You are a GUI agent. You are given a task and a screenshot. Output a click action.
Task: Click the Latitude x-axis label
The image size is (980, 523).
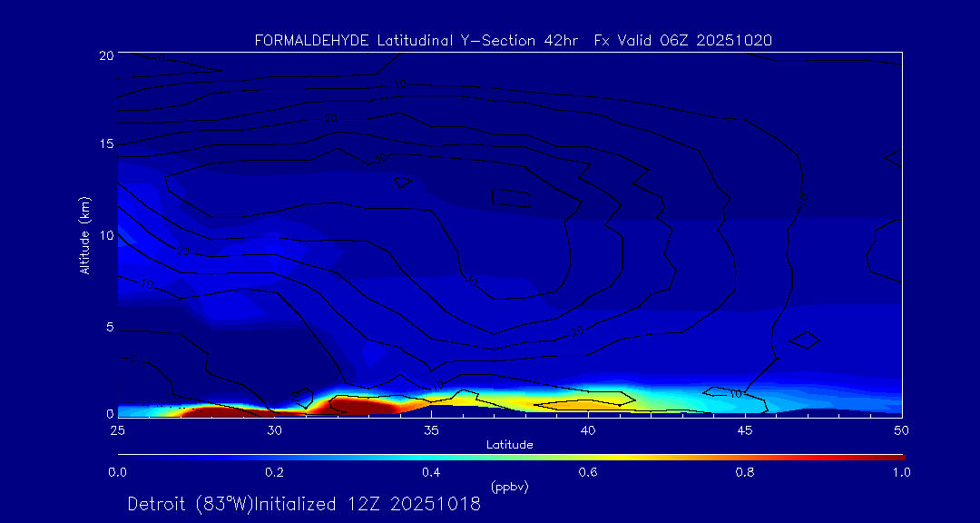[509, 445]
